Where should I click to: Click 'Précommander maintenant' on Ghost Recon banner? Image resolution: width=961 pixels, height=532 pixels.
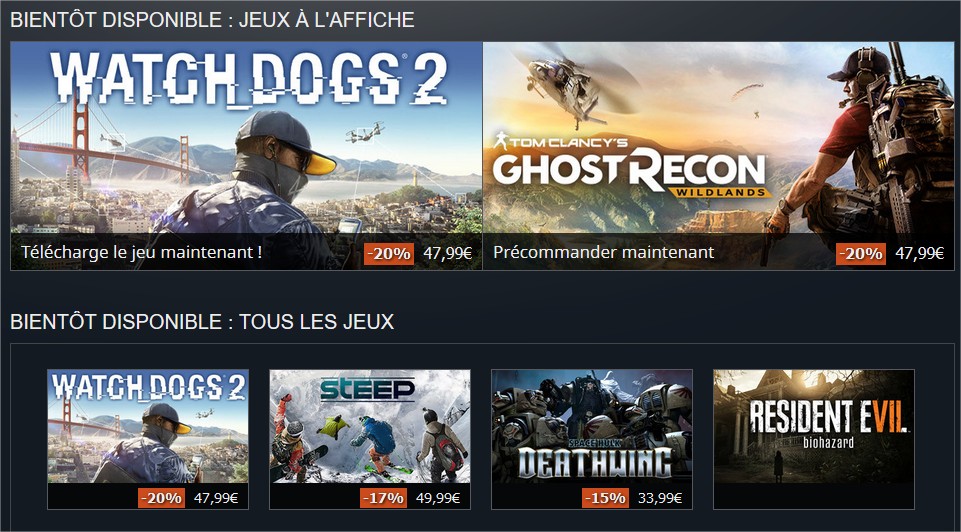pyautogui.click(x=604, y=252)
